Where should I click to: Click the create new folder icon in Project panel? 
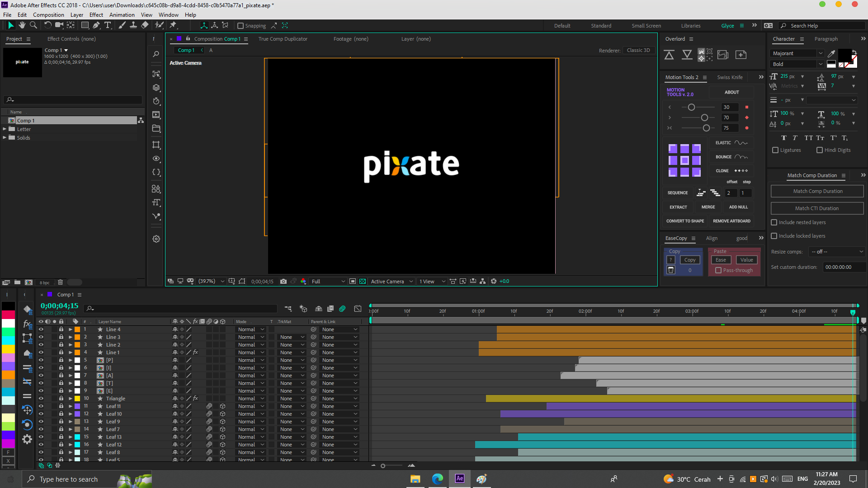pyautogui.click(x=17, y=282)
